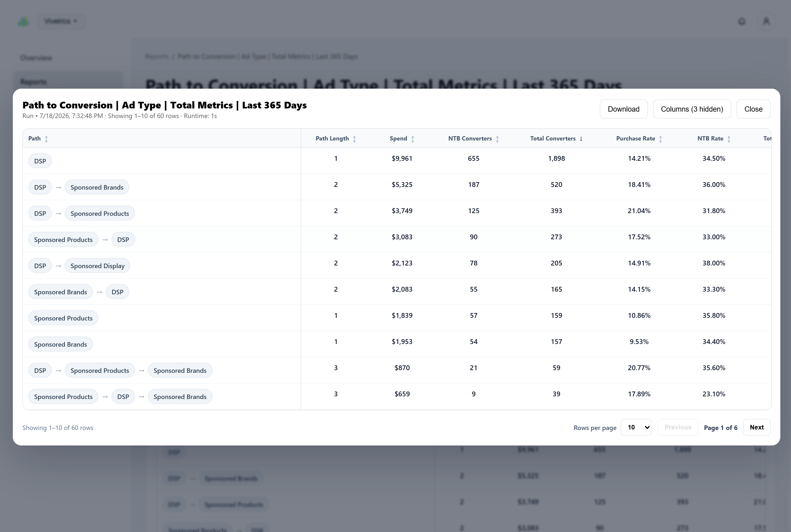This screenshot has height=532, width=791.
Task: Click Sponsored Brands chip in $5,325 row
Action: click(x=97, y=187)
